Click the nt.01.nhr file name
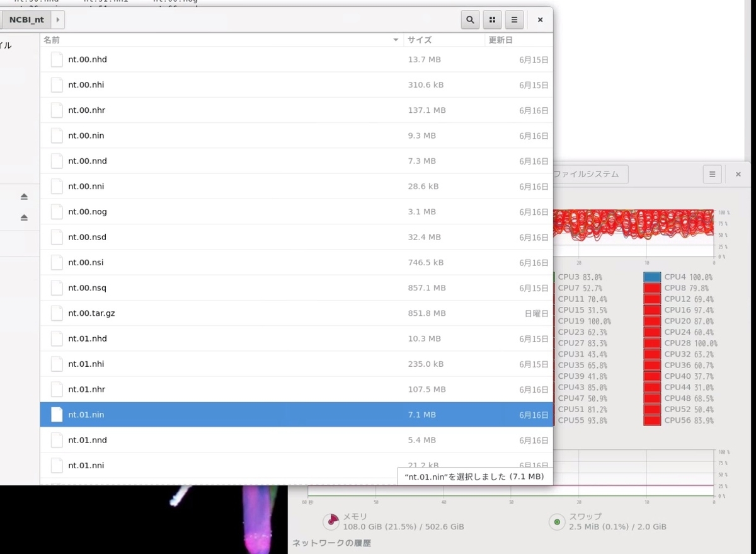 (86, 390)
